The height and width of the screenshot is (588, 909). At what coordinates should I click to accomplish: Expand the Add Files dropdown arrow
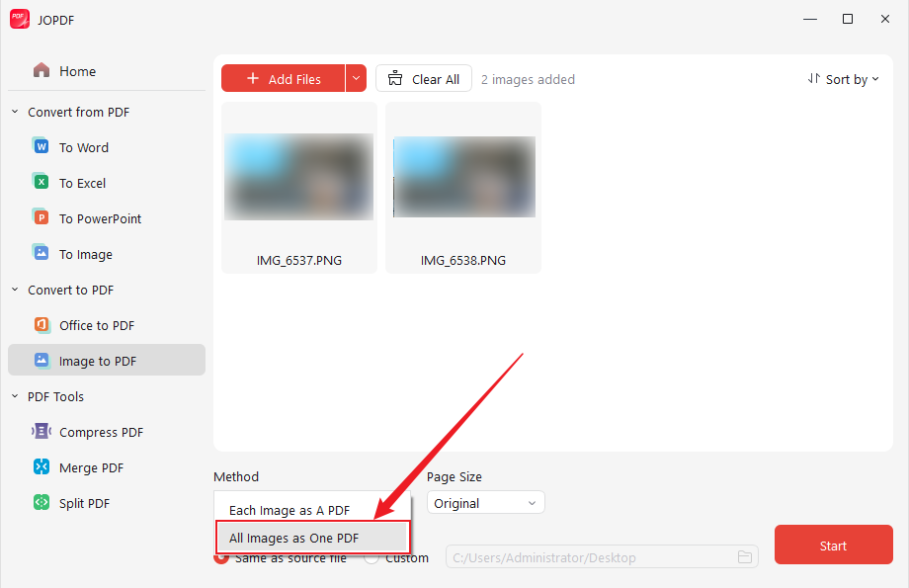(x=356, y=78)
